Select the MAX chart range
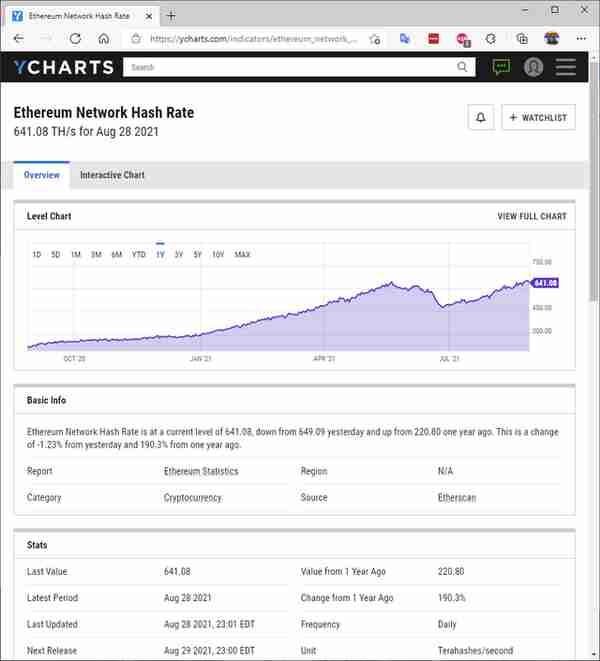The image size is (600, 661). tap(242, 255)
